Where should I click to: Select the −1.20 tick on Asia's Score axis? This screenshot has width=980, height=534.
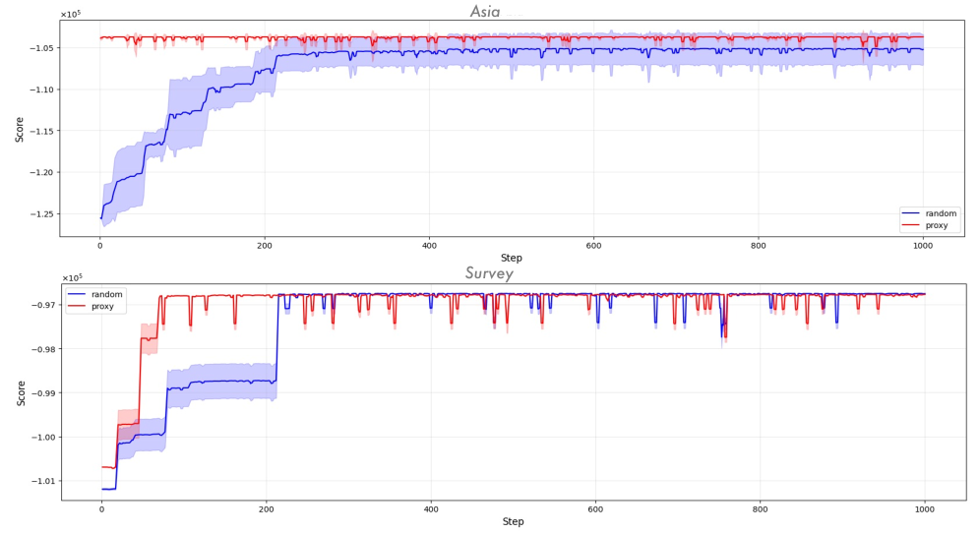coord(42,172)
